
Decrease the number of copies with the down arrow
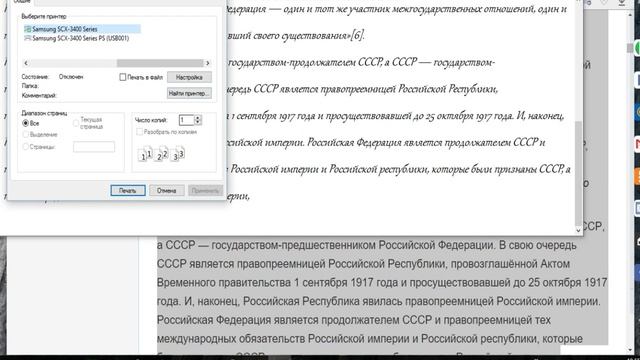(198, 122)
